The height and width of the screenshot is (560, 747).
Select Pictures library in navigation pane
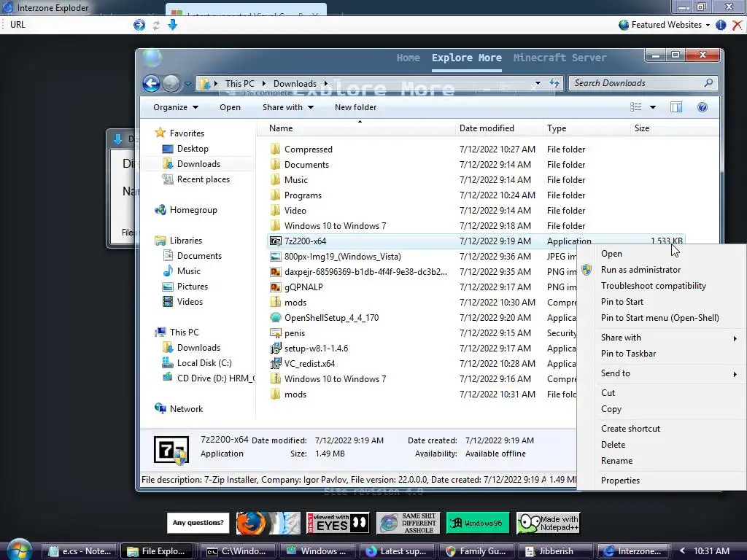tap(185, 286)
